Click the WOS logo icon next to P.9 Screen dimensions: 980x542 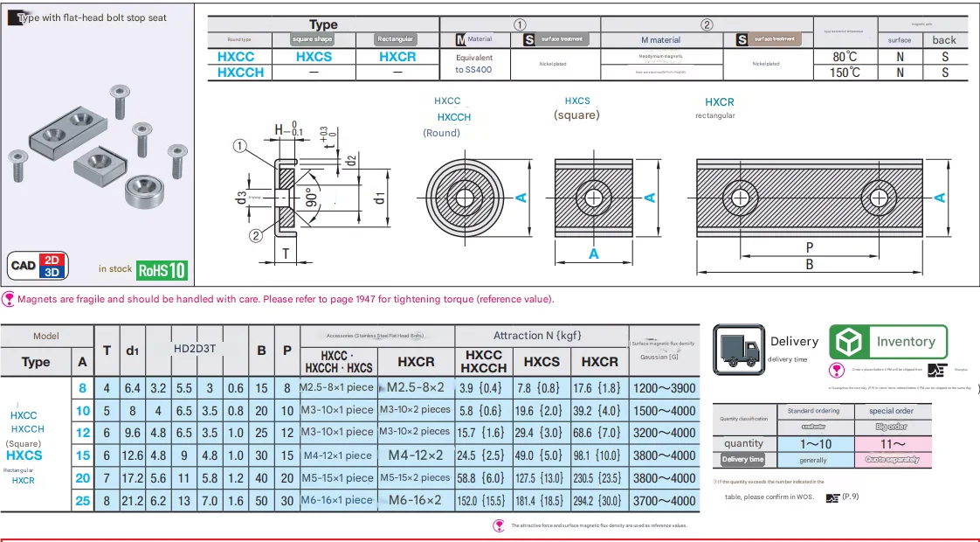(x=832, y=497)
